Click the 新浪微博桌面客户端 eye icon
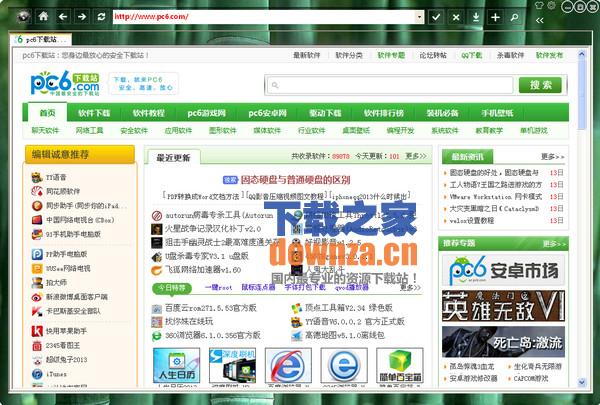 click(x=37, y=297)
